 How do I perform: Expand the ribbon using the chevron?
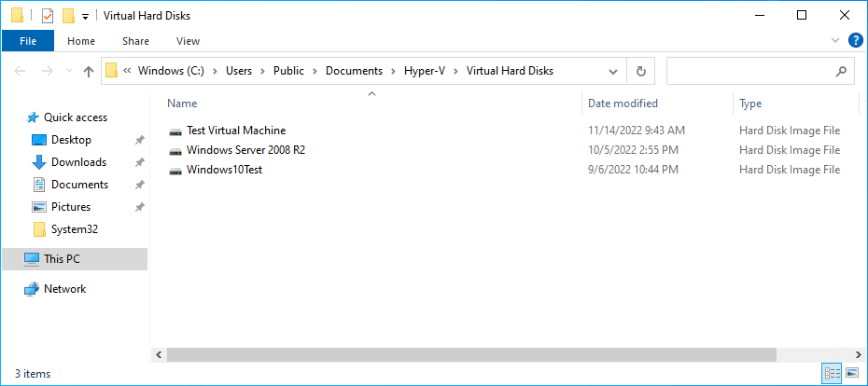[834, 40]
